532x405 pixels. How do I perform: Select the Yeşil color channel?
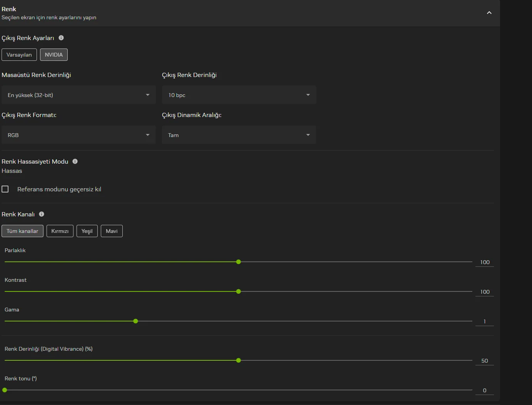click(x=87, y=231)
